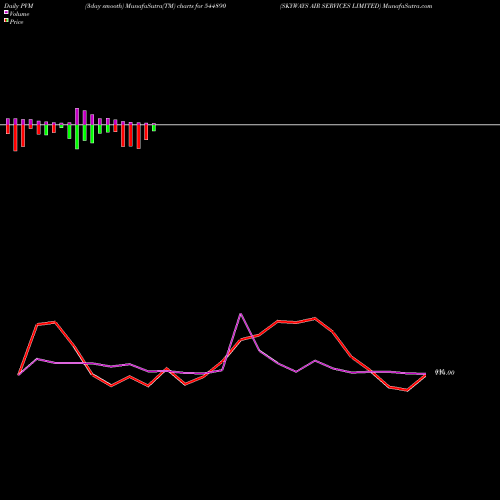This screenshot has width=500, height=500.
Task: Click the price value label at line end
Action: point(445,372)
